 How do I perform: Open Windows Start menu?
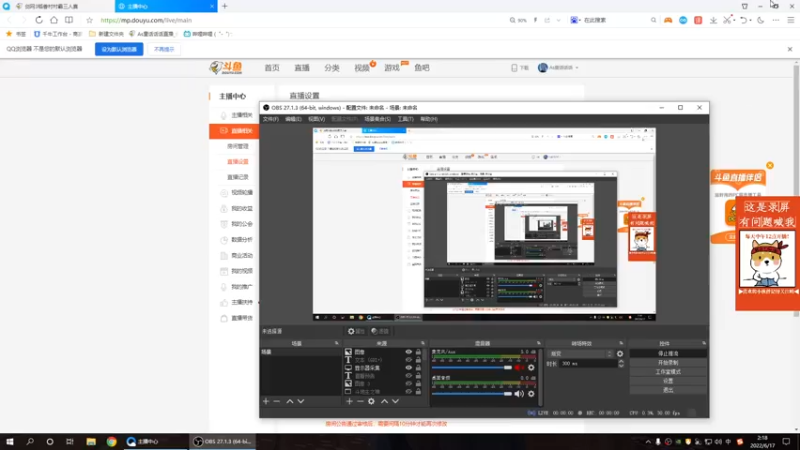(x=10, y=441)
